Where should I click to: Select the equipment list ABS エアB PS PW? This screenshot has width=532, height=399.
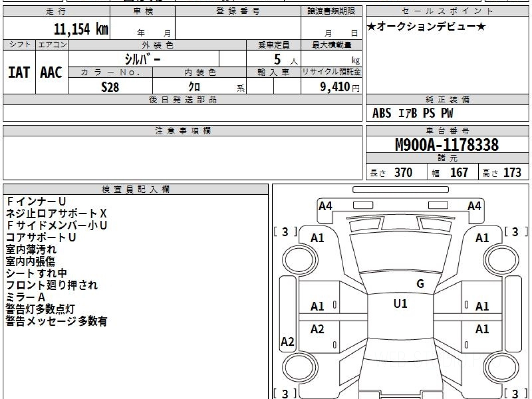tap(413, 113)
